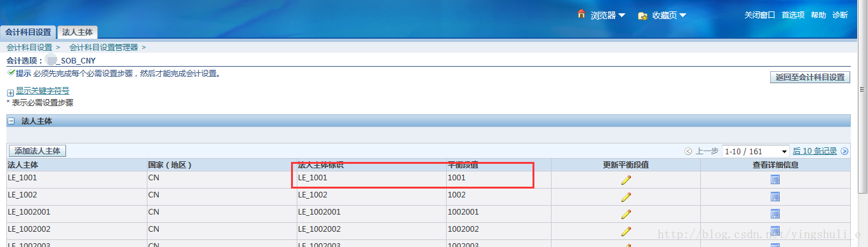The image size is (868, 247).
Task: Click balancing segment value 1002001
Action: pyautogui.click(x=463, y=212)
